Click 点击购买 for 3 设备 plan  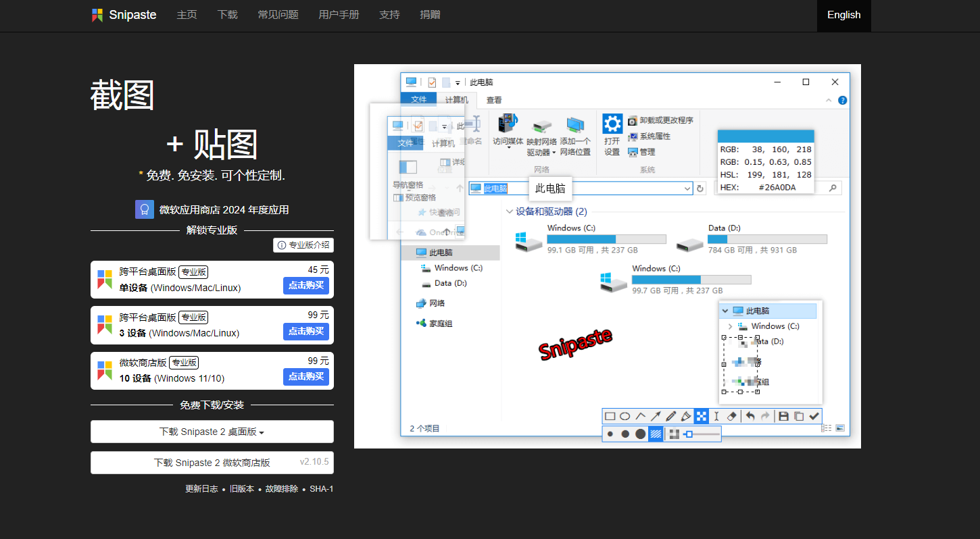(x=306, y=331)
